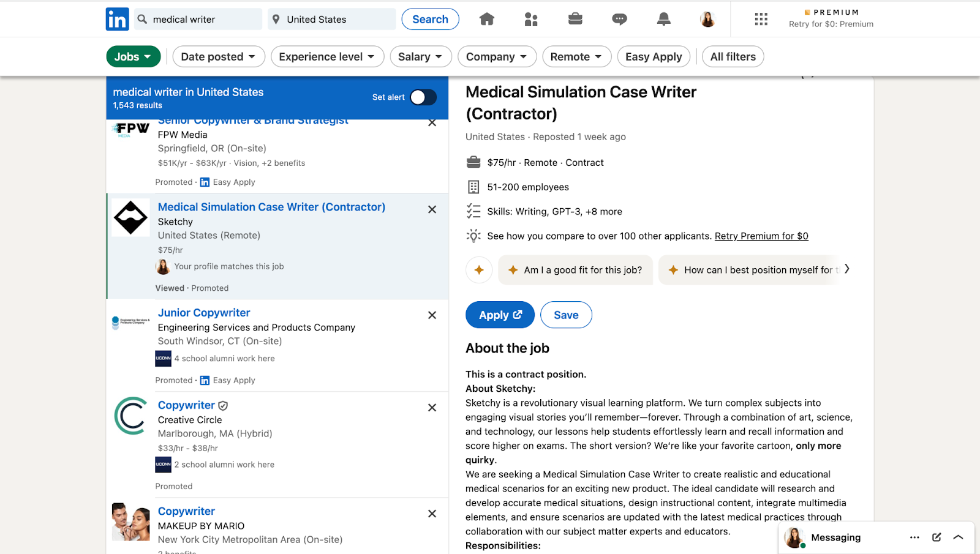Click 'Your profile matches this job' text

(x=229, y=266)
